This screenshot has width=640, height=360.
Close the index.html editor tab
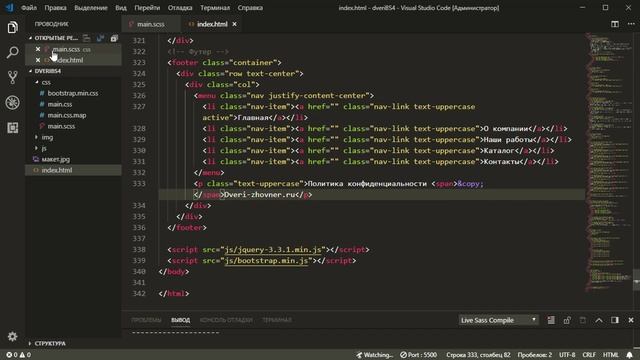234,24
